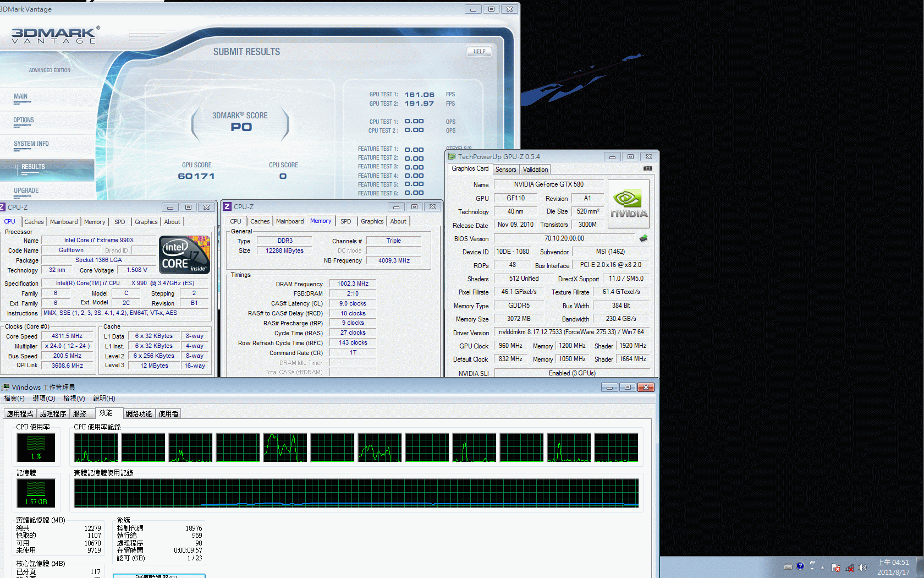Image resolution: width=924 pixels, height=578 pixels.
Task: Click the GPU-Z title bar icon
Action: pyautogui.click(x=452, y=156)
